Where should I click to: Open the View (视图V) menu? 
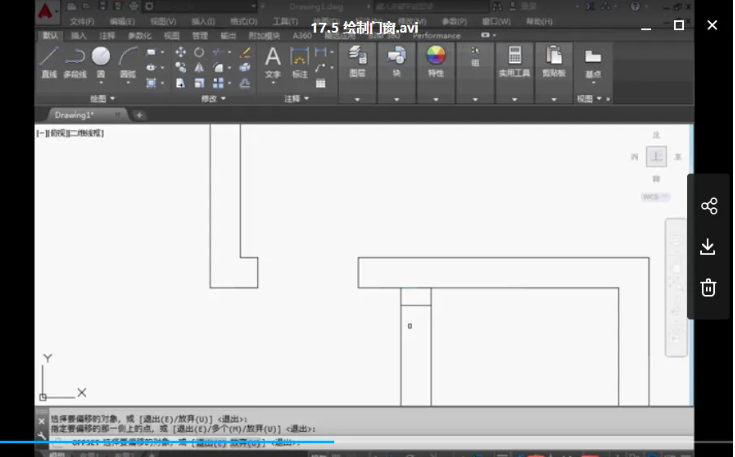(x=163, y=22)
